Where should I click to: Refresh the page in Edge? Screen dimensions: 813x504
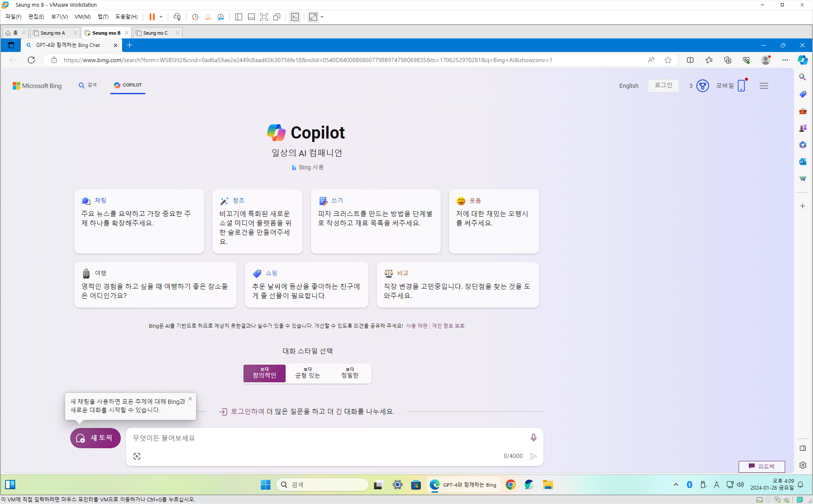31,60
